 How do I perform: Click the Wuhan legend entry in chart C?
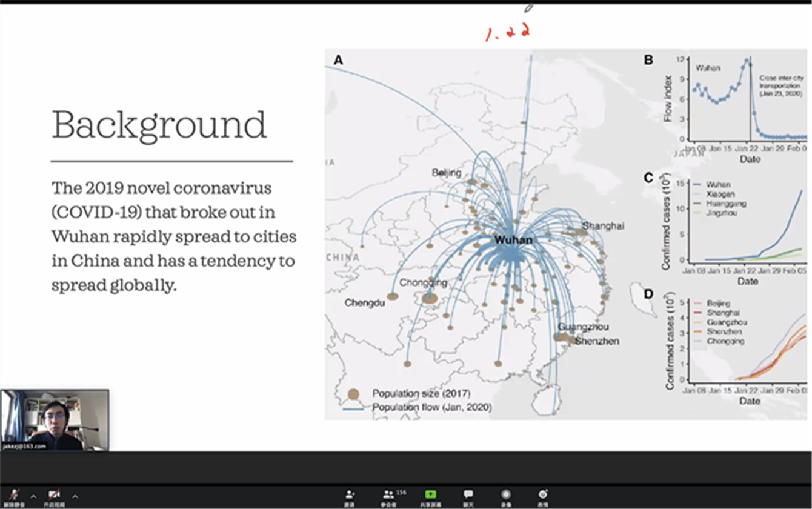718,185
